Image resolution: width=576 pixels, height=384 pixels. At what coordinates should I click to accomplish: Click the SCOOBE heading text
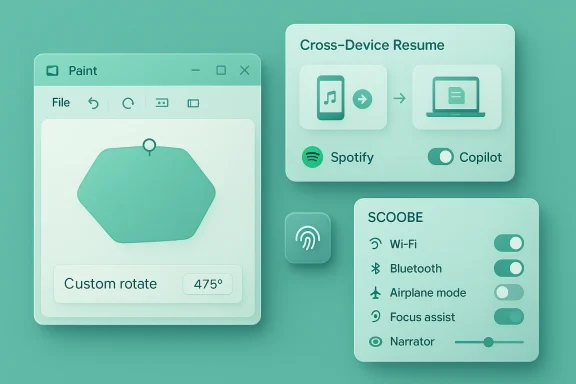tap(395, 217)
